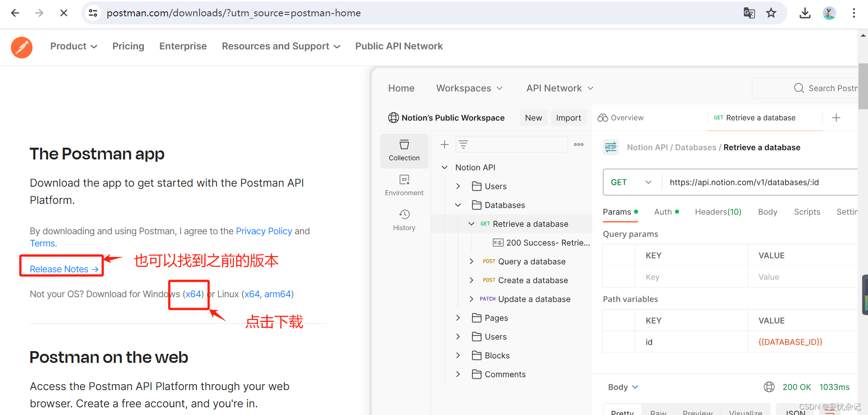Select the Collection sidebar icon

click(x=404, y=151)
